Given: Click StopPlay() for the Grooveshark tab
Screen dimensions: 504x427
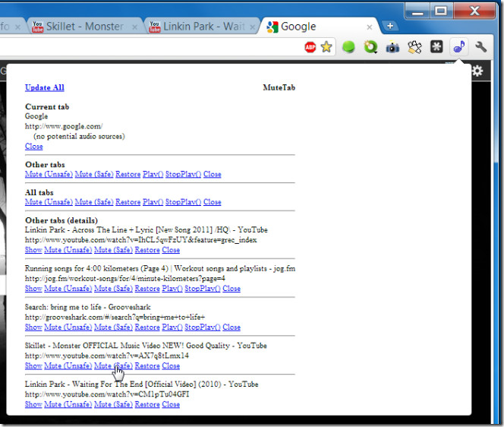Looking at the screenshot, I should pos(203,327).
